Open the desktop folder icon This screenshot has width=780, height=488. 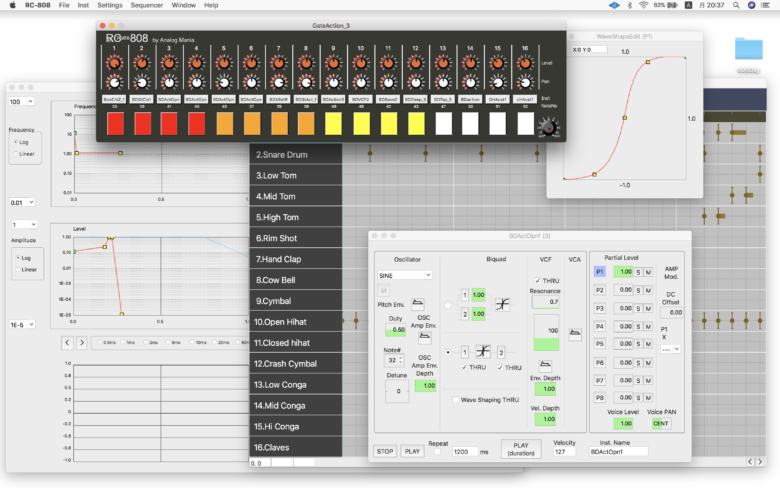coord(749,49)
